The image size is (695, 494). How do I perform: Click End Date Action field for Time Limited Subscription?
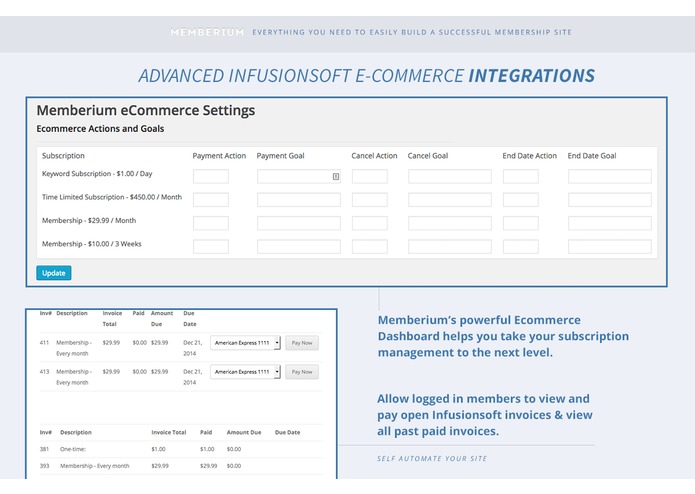[521, 200]
